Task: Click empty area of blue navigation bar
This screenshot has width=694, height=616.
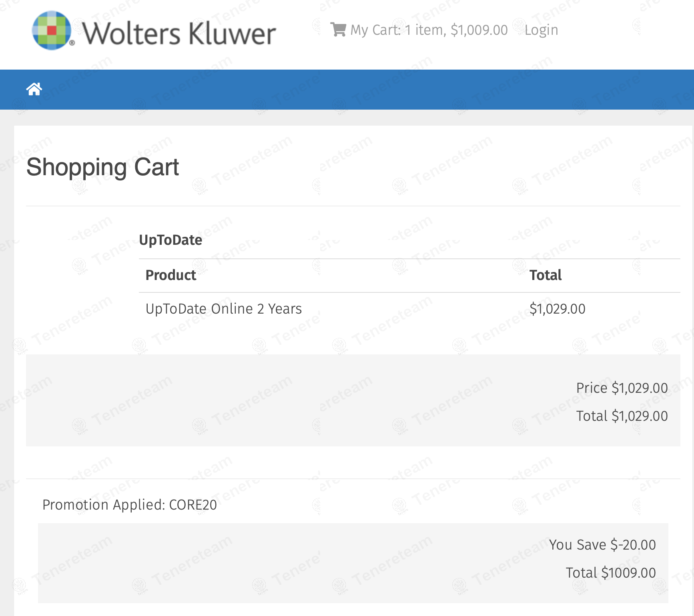Action: [360, 89]
